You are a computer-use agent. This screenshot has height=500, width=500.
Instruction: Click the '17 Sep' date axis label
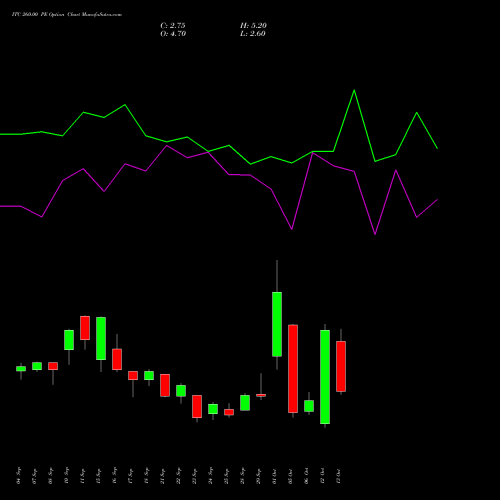tap(131, 476)
